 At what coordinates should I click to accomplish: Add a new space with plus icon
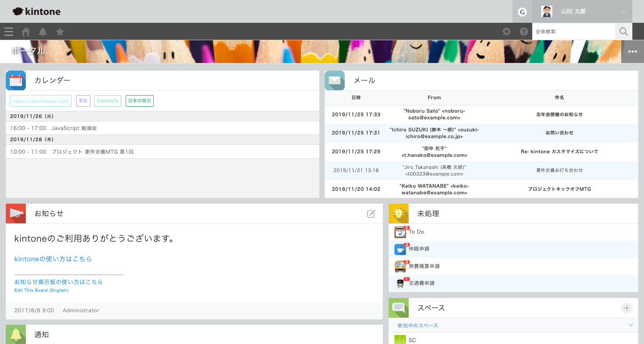(627, 308)
